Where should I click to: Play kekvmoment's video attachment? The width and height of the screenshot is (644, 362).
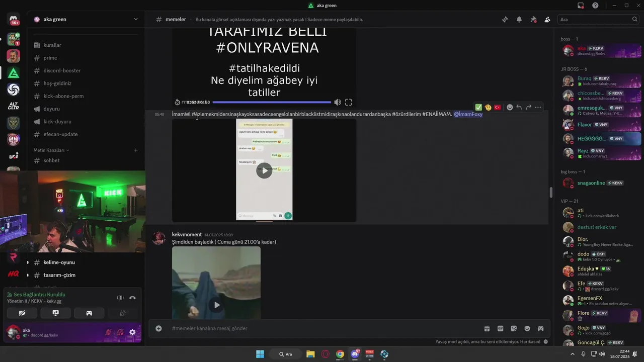click(x=216, y=305)
